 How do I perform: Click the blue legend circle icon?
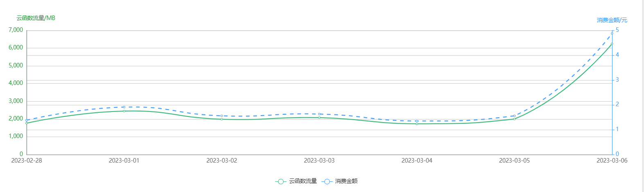[327, 181]
